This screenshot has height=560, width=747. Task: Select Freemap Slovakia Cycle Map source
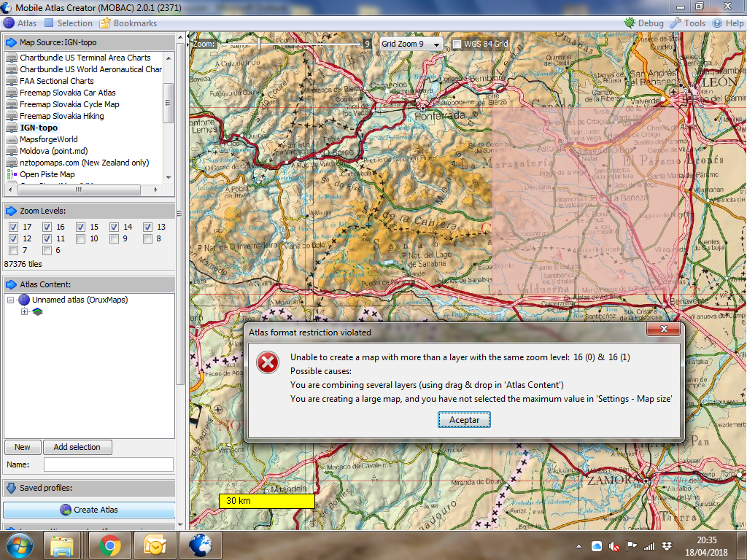tap(69, 104)
